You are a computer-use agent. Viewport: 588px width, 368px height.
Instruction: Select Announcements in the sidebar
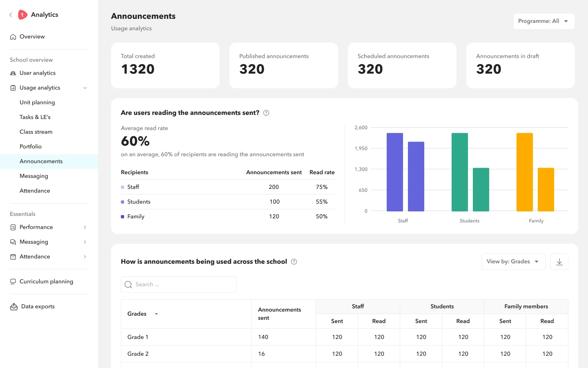49,162
